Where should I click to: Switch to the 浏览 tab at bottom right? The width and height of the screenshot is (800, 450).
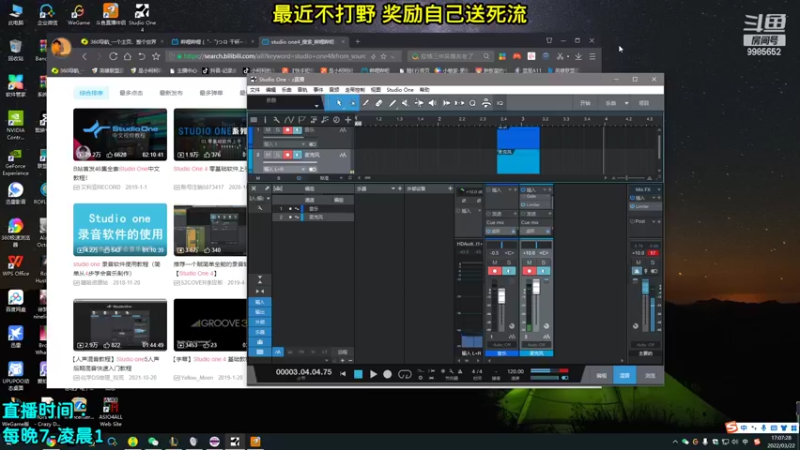tap(649, 376)
